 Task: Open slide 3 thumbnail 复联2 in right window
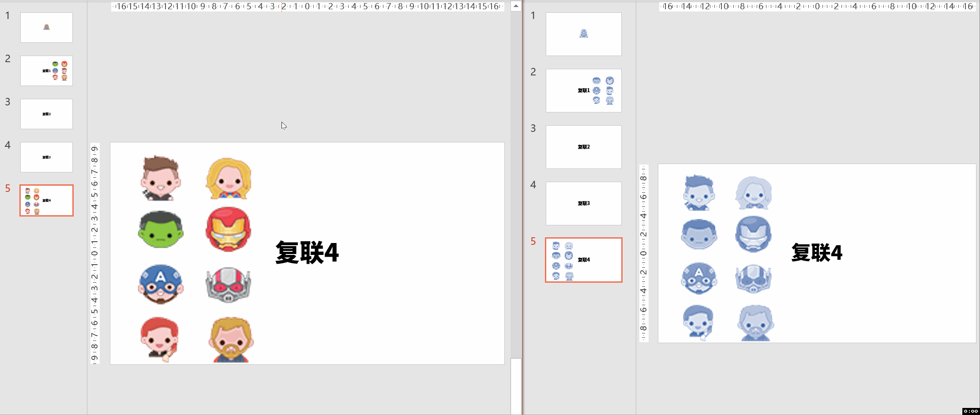coord(583,147)
